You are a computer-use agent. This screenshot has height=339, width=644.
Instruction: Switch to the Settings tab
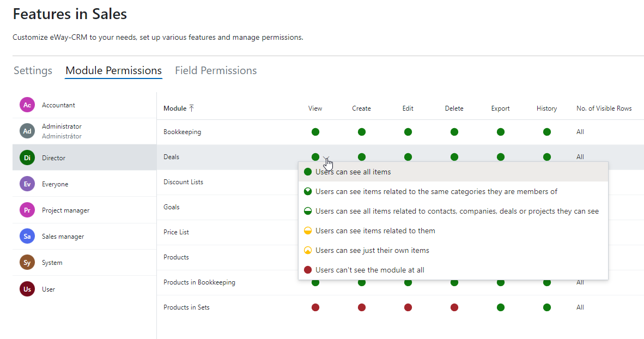(x=33, y=71)
